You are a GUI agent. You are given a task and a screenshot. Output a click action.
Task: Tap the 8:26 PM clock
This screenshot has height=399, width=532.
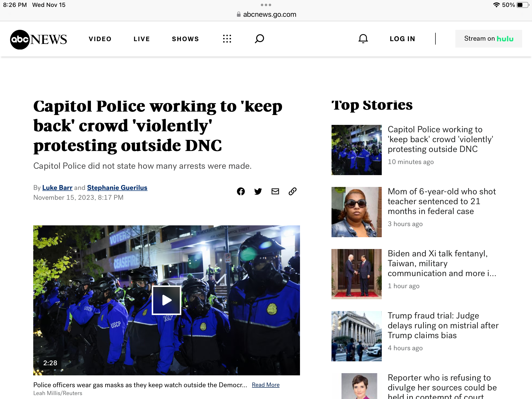click(x=15, y=5)
